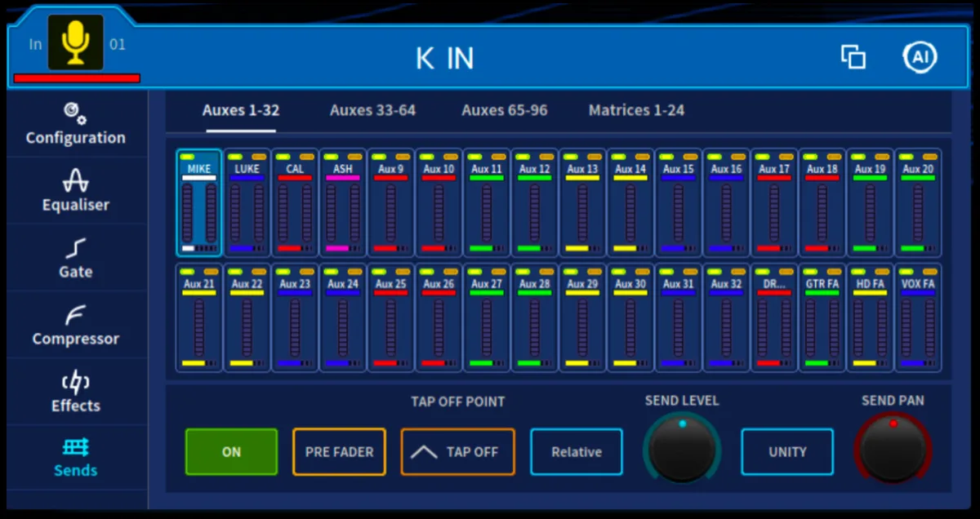Open the AI assistant icon

(x=920, y=57)
